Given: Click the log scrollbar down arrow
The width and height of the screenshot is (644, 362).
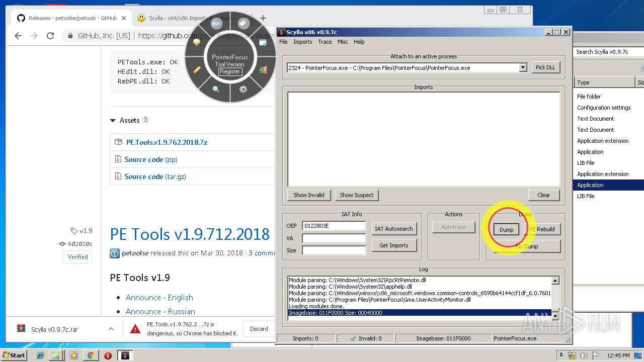Looking at the screenshot, I should 555,316.
